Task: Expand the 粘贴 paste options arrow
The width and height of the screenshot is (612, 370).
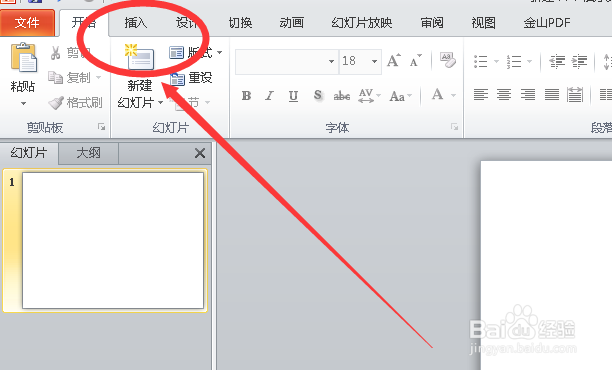Action: click(23, 103)
